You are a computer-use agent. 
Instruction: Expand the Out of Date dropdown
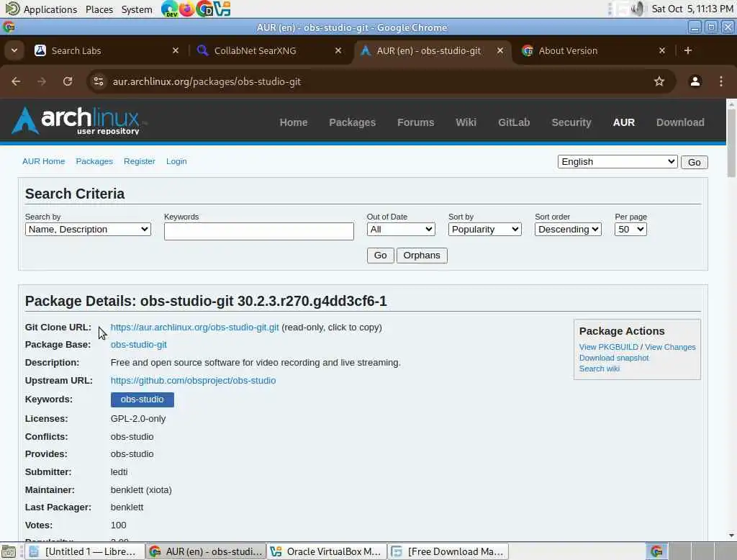[x=400, y=230]
